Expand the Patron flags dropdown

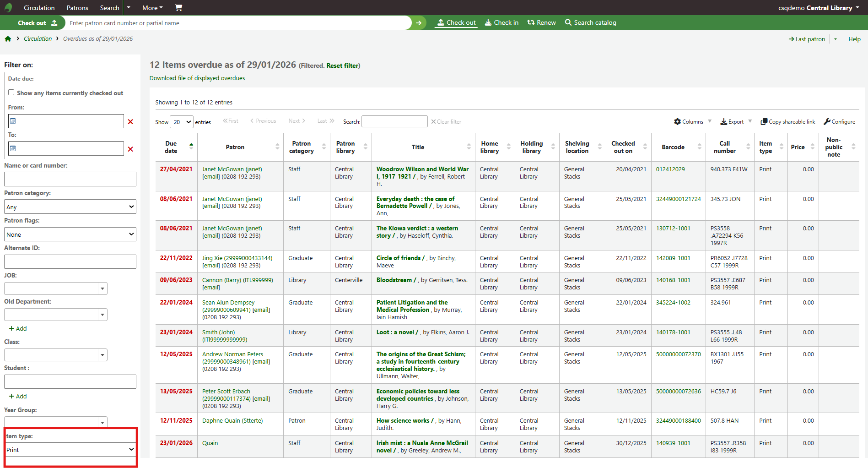[70, 234]
